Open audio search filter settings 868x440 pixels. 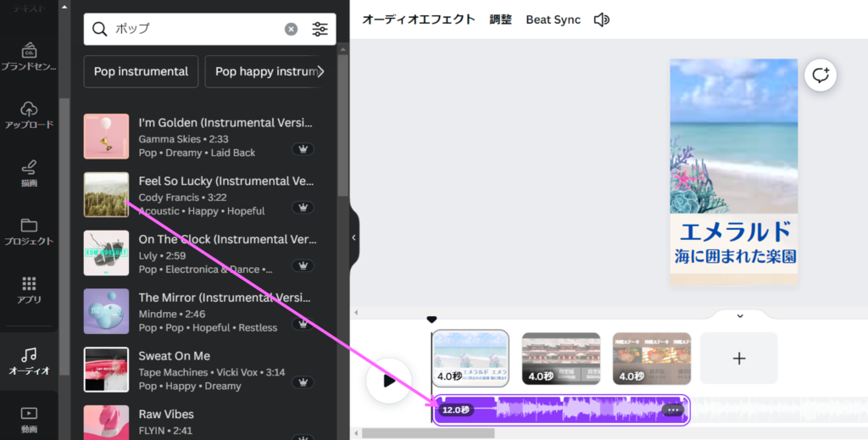320,29
